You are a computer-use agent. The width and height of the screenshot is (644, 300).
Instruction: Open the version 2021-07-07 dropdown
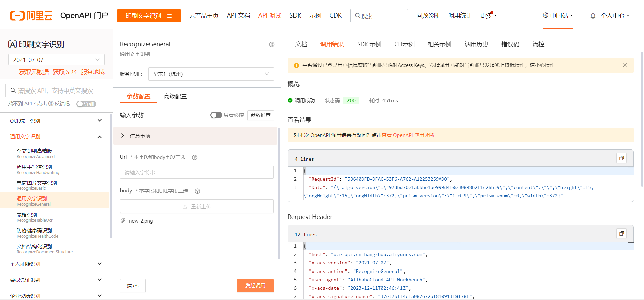point(56,60)
